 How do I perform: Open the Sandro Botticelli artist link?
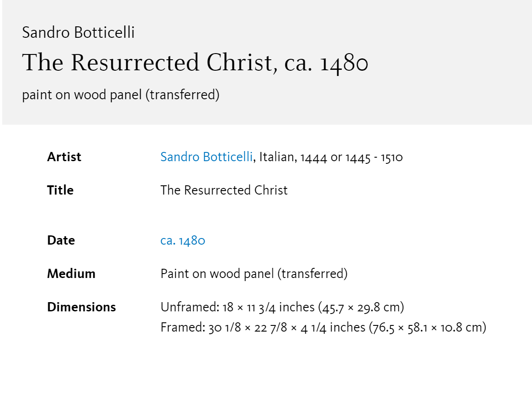[206, 157]
